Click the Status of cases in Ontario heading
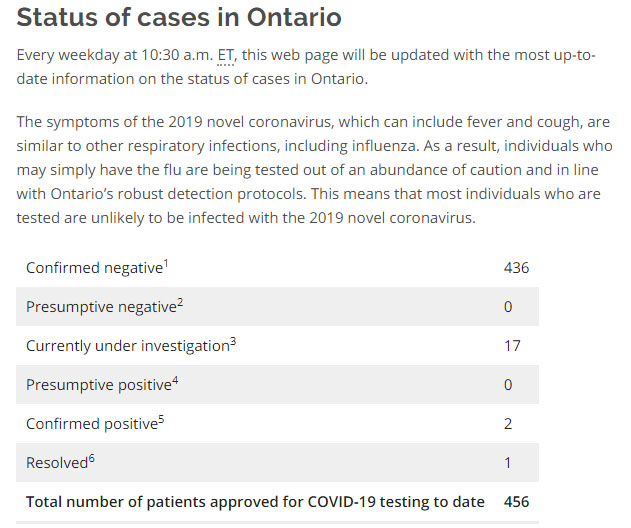 click(179, 17)
